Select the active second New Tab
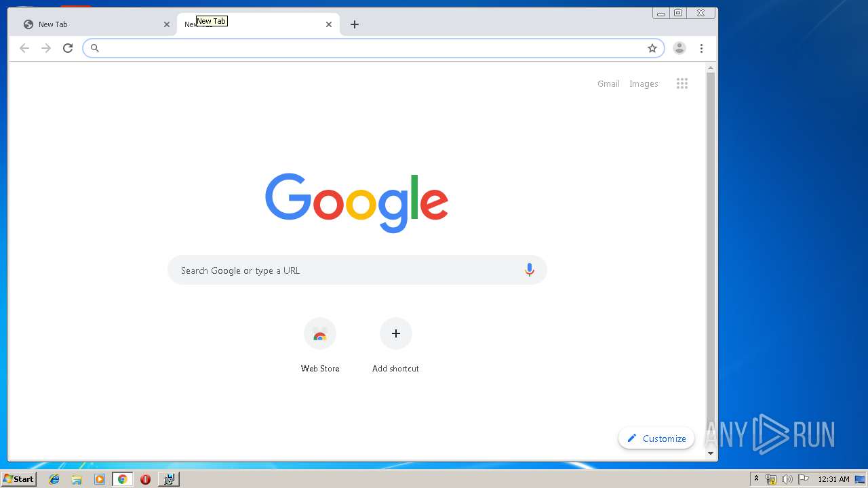868x488 pixels. pyautogui.click(x=258, y=24)
